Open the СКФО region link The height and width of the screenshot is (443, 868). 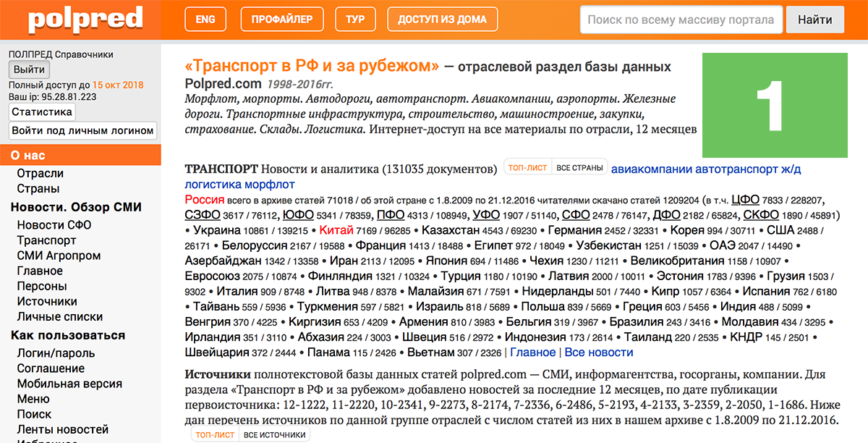(763, 215)
